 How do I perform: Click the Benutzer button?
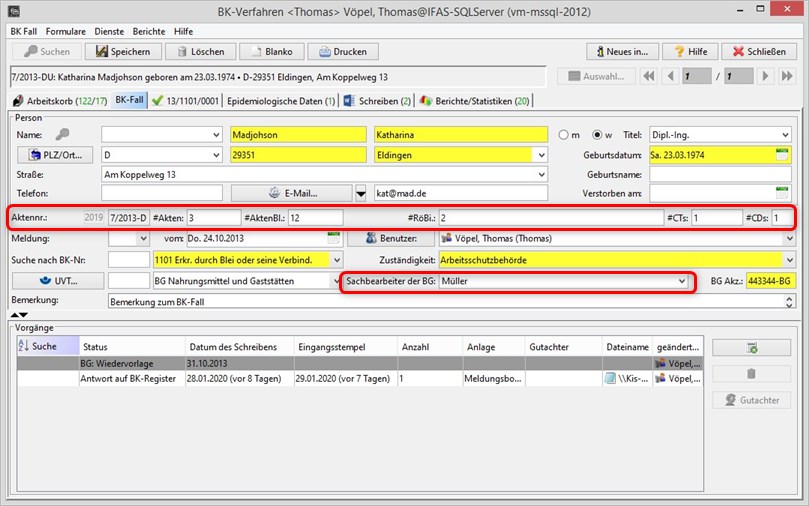391,239
